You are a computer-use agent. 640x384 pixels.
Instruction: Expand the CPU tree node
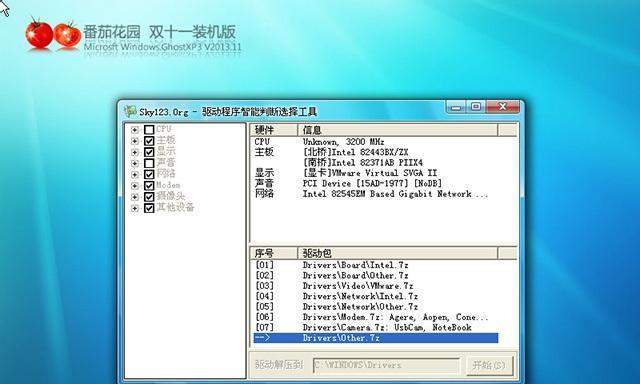tap(134, 130)
